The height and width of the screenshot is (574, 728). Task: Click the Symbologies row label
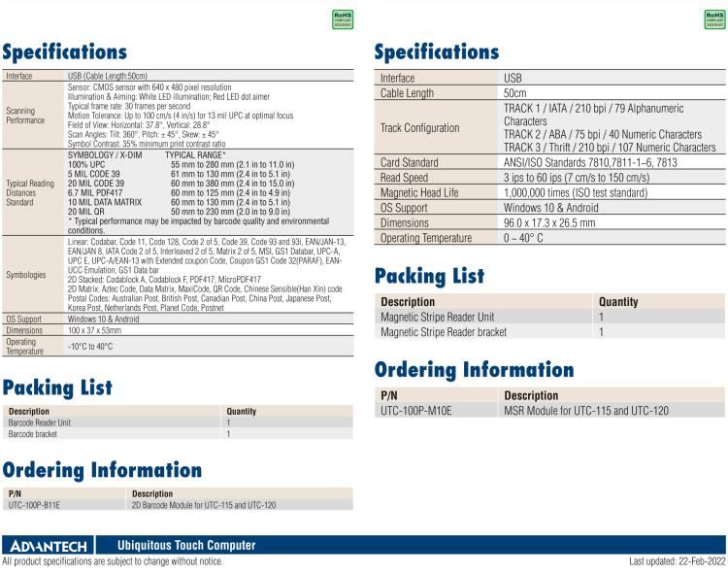coord(25,275)
